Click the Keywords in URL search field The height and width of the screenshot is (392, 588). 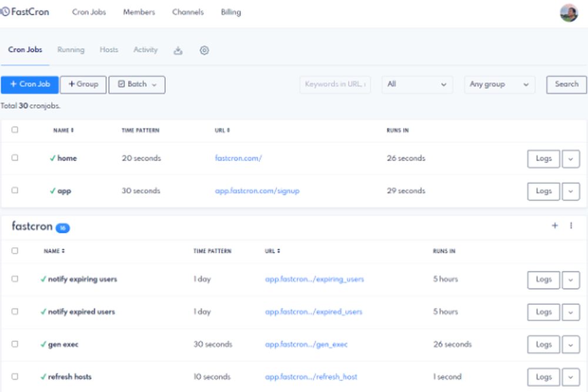point(335,84)
